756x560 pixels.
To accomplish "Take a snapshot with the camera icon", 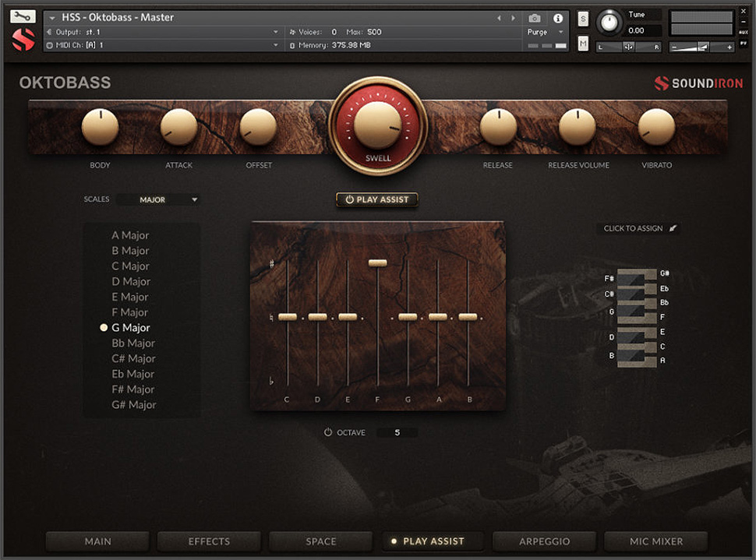I will tap(534, 19).
